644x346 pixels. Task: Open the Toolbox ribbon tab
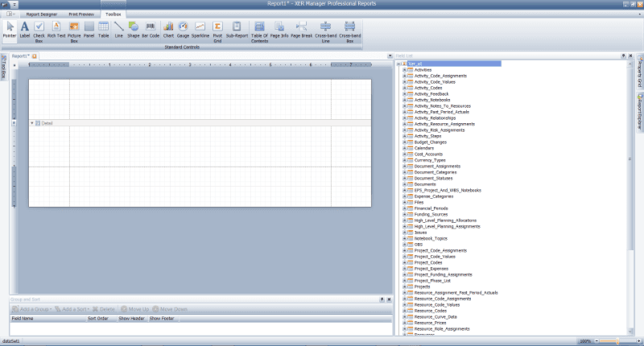click(x=114, y=14)
